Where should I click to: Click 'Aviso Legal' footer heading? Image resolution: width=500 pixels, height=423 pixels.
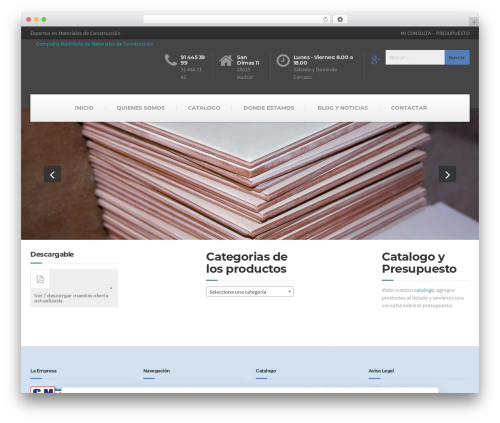click(x=381, y=371)
